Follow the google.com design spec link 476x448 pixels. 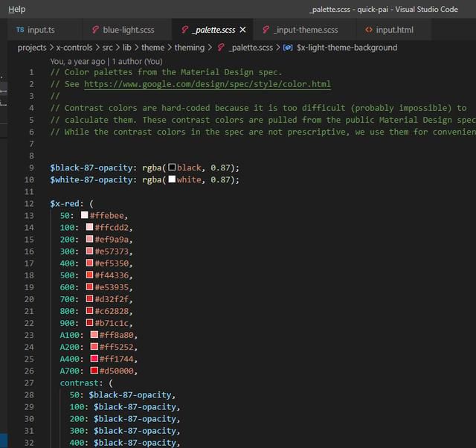click(x=208, y=84)
